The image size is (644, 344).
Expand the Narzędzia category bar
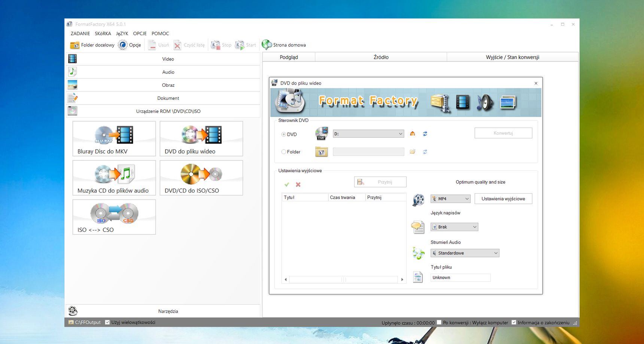(x=163, y=311)
